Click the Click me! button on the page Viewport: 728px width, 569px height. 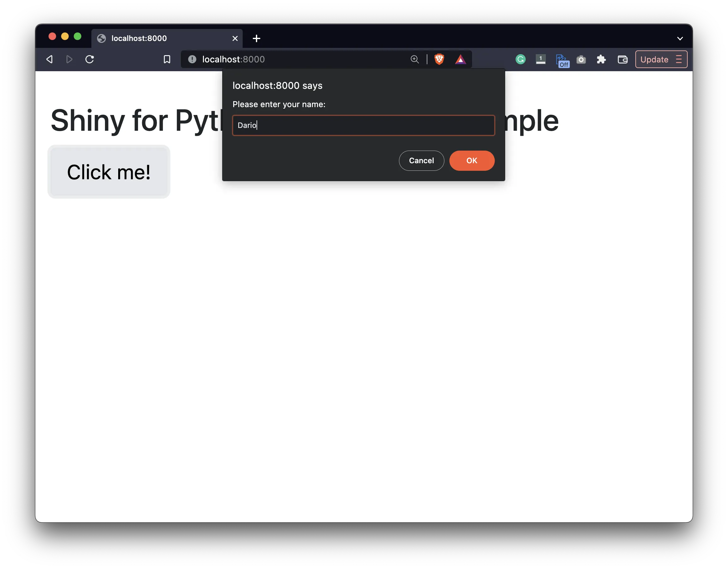click(x=109, y=172)
